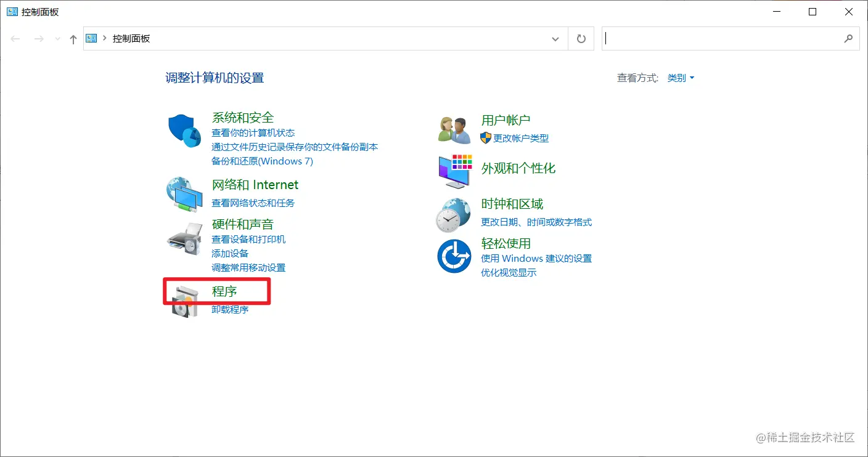
Task: Click 备份和还原(Windows 7) link
Action: [263, 161]
